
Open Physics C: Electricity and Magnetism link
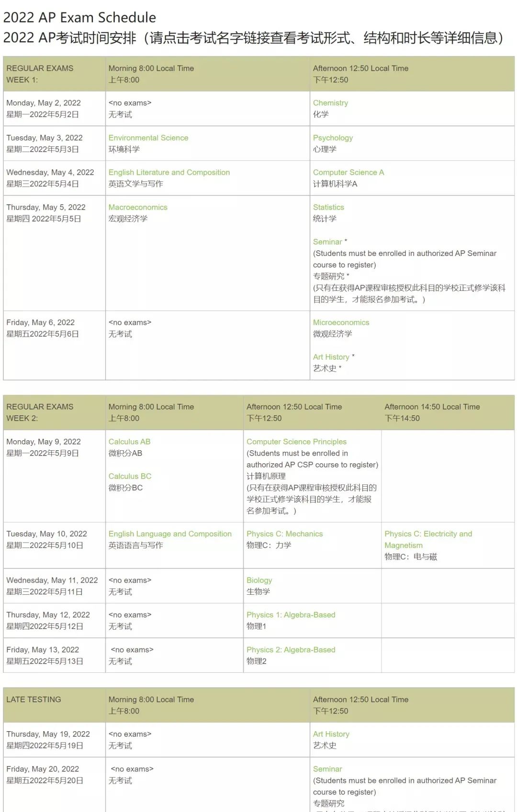pos(428,539)
